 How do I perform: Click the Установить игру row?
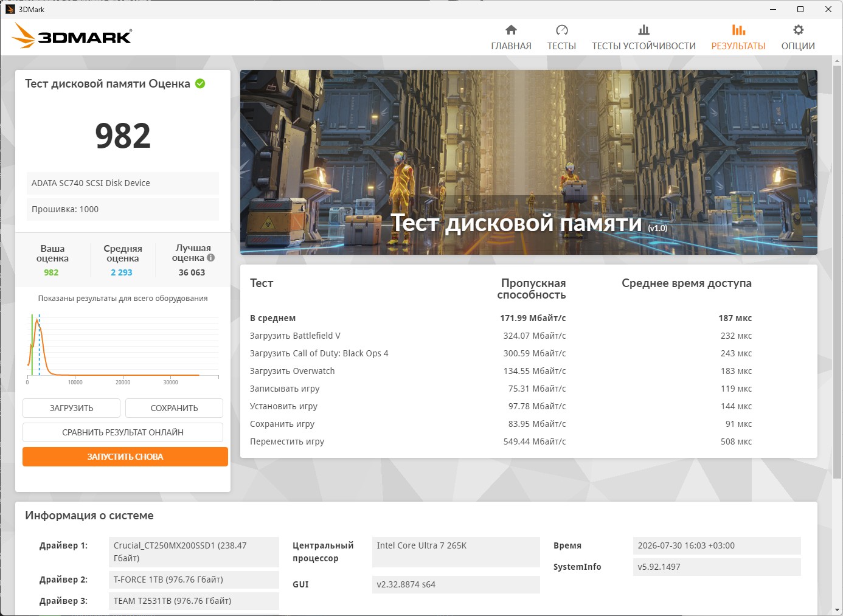[x=529, y=406]
